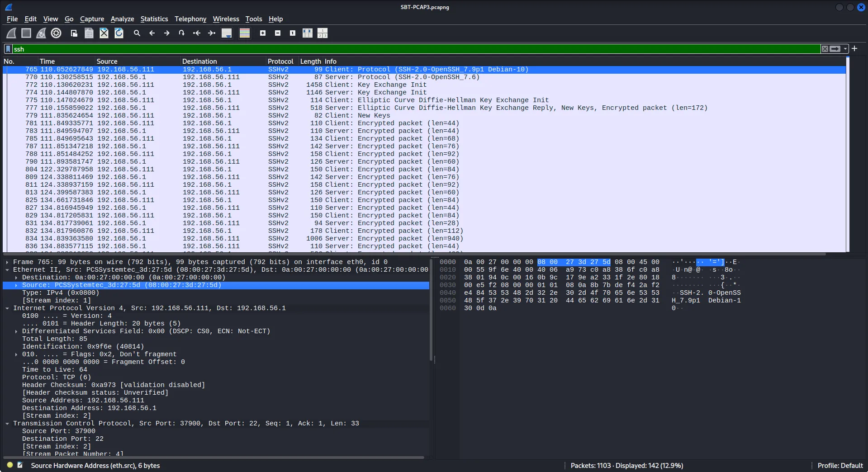
Task: Open the Statistics menu
Action: point(154,19)
